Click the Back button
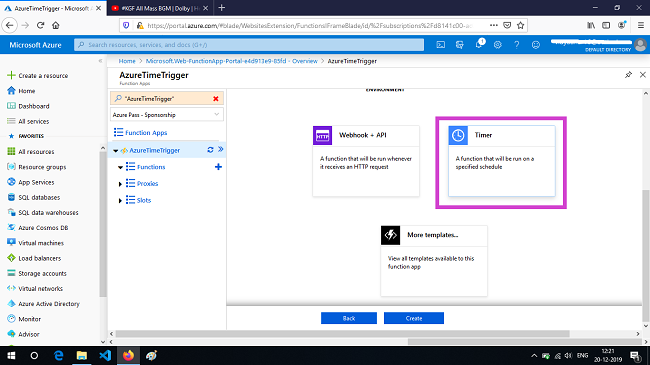The height and width of the screenshot is (365, 650). (x=349, y=318)
